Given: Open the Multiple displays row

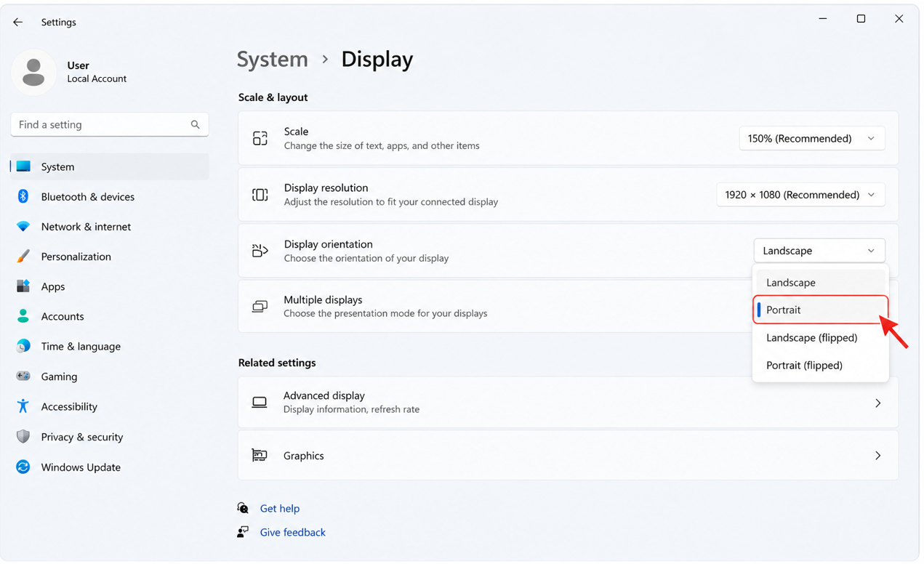Looking at the screenshot, I should 568,307.
